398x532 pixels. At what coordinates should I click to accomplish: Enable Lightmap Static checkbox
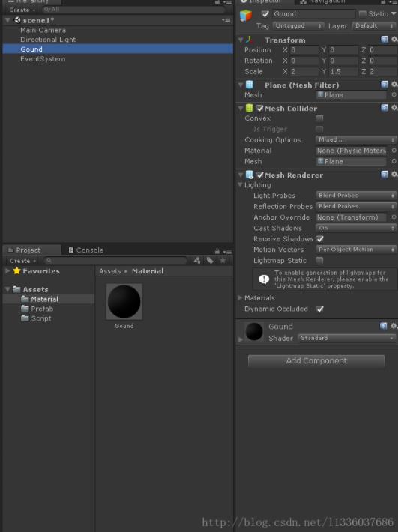pyautogui.click(x=319, y=261)
